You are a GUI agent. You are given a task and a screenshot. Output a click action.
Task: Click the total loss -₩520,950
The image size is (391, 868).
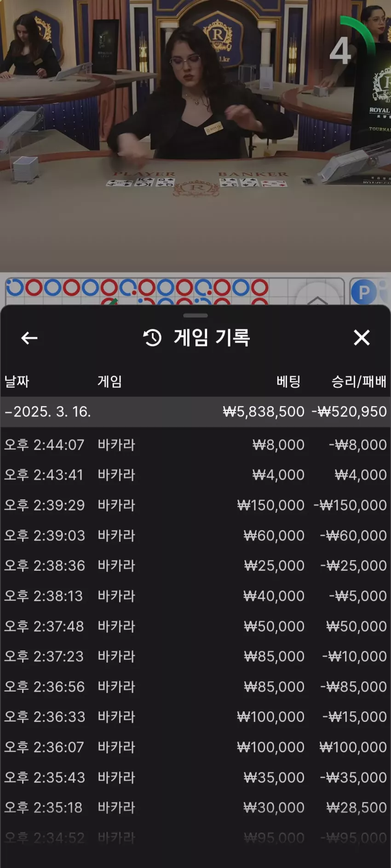[349, 412]
